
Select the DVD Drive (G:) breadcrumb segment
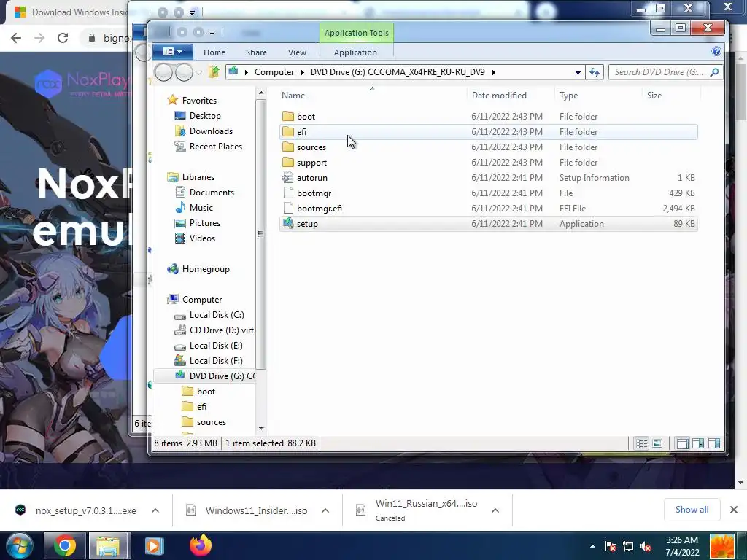[398, 72]
